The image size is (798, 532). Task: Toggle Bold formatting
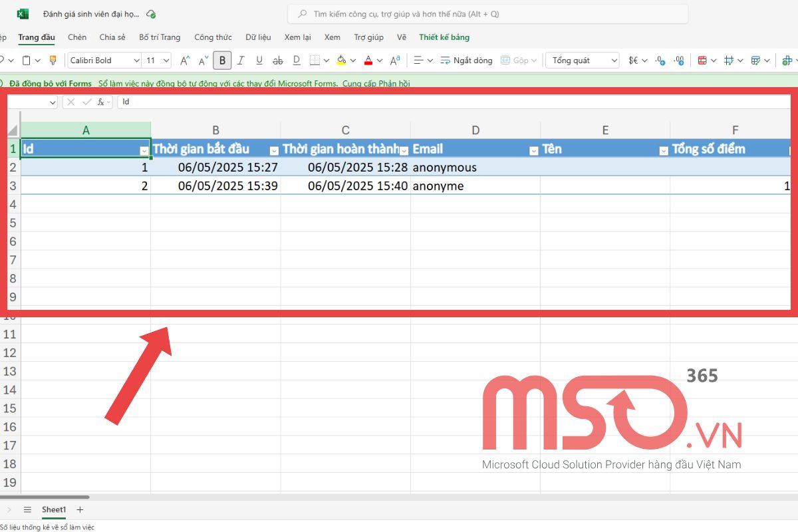222,61
